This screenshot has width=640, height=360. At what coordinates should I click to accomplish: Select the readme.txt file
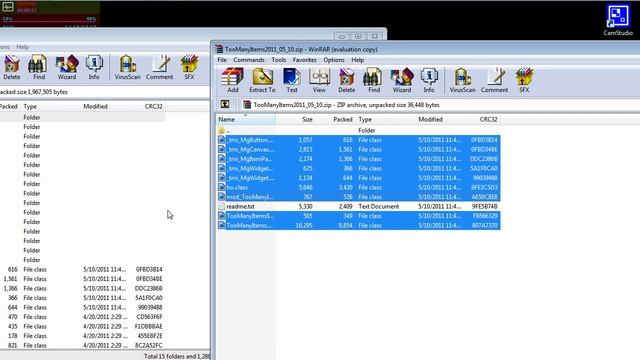click(x=358, y=206)
